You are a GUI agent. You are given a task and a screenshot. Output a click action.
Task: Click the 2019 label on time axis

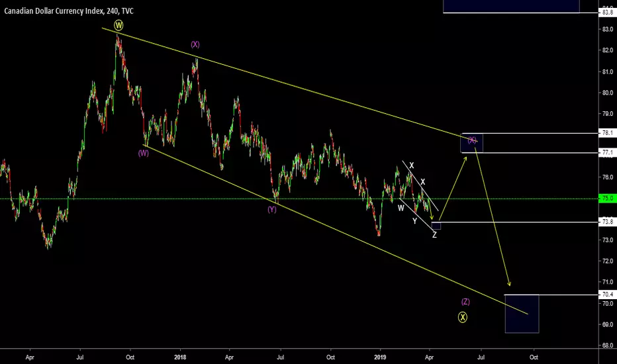coord(380,357)
